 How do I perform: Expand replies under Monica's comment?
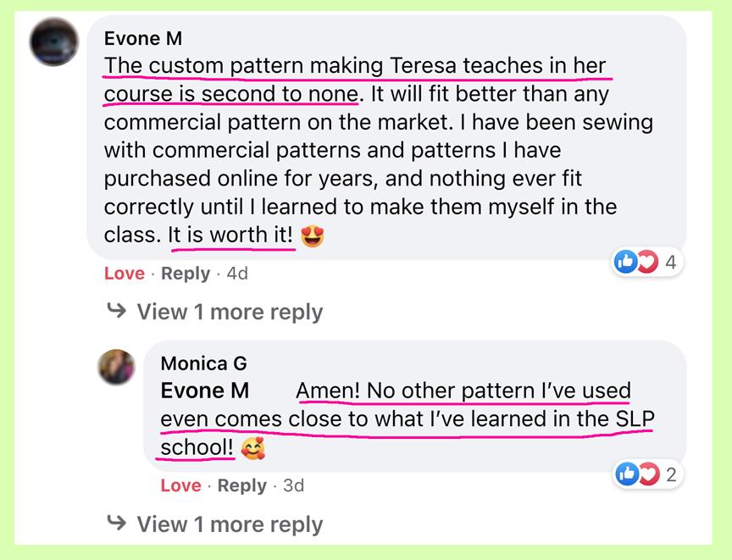(x=229, y=524)
